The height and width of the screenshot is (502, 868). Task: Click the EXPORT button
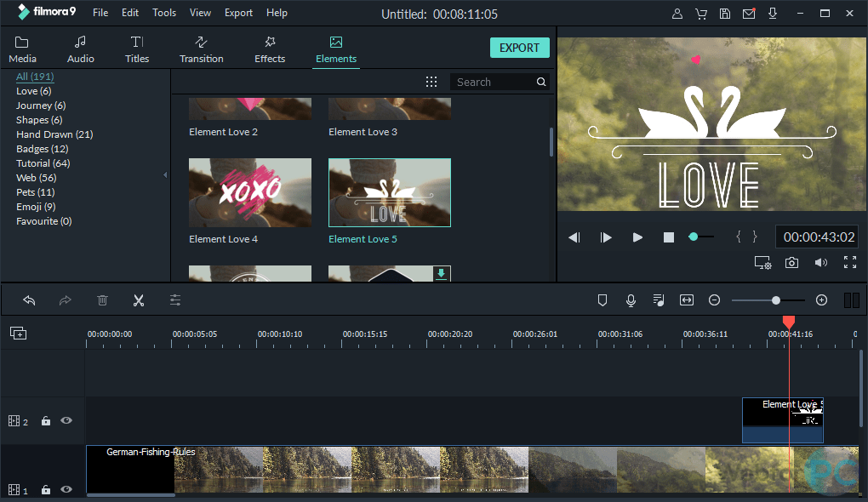[519, 48]
